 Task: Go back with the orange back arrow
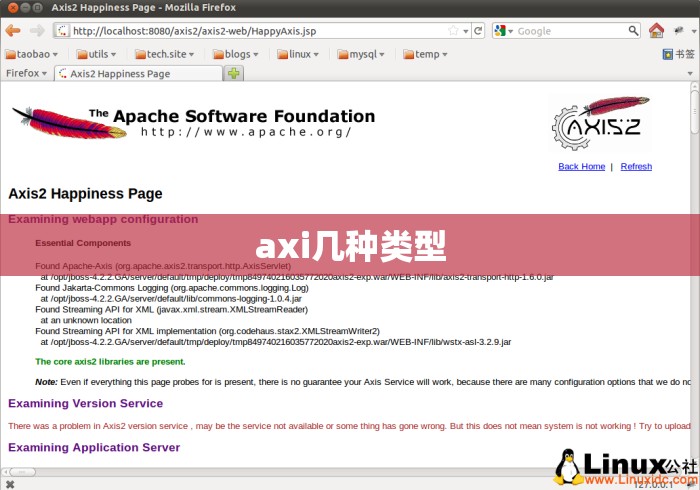coord(13,31)
